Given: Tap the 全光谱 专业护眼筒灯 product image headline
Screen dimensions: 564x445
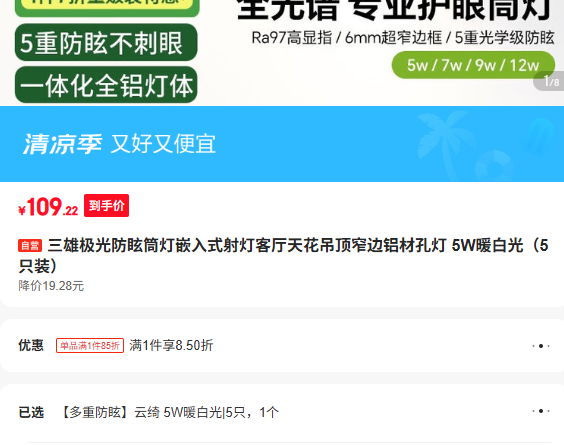Looking at the screenshot, I should [x=394, y=9].
